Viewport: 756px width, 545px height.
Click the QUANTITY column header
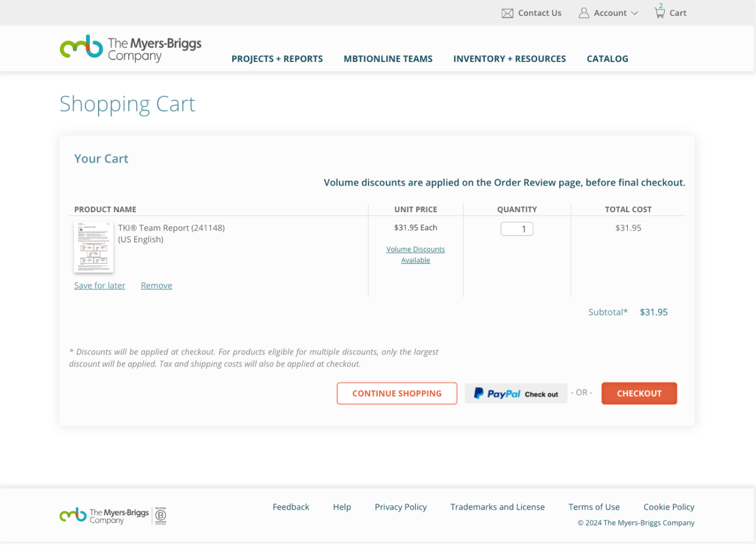pos(517,209)
